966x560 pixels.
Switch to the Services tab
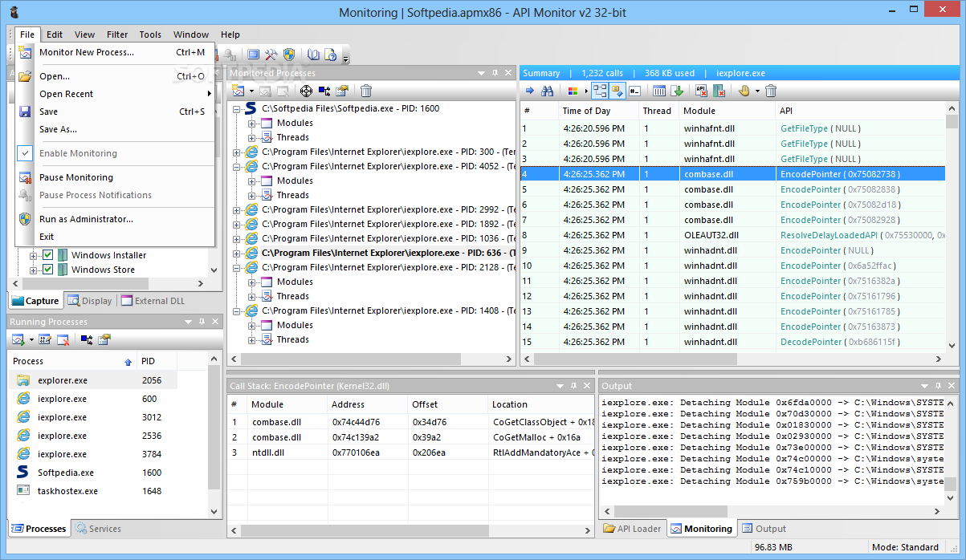[97, 529]
